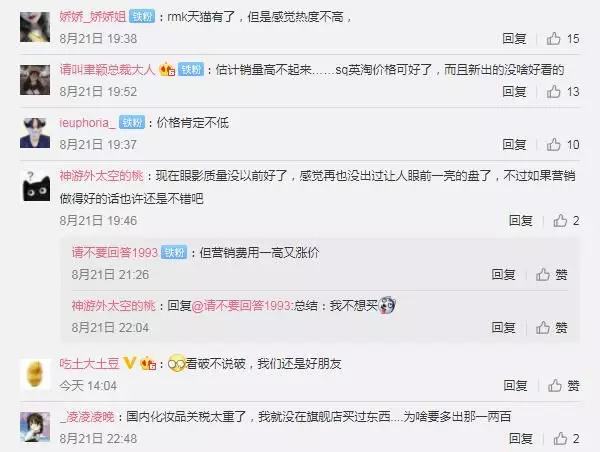Reply to _凌凌凌晓's comment about 关税
The height and width of the screenshot is (452, 600).
(x=520, y=439)
